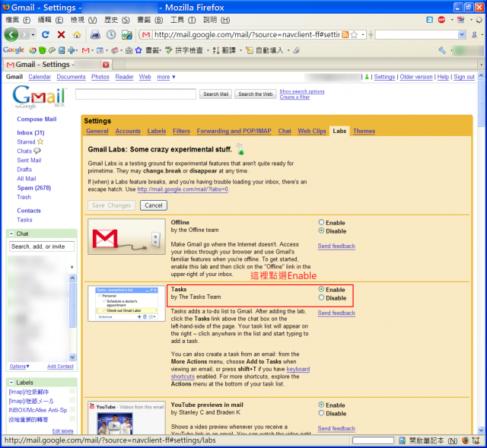Click the highlighter pen icon in Google toolbar
487x448 pixels.
tap(296, 50)
